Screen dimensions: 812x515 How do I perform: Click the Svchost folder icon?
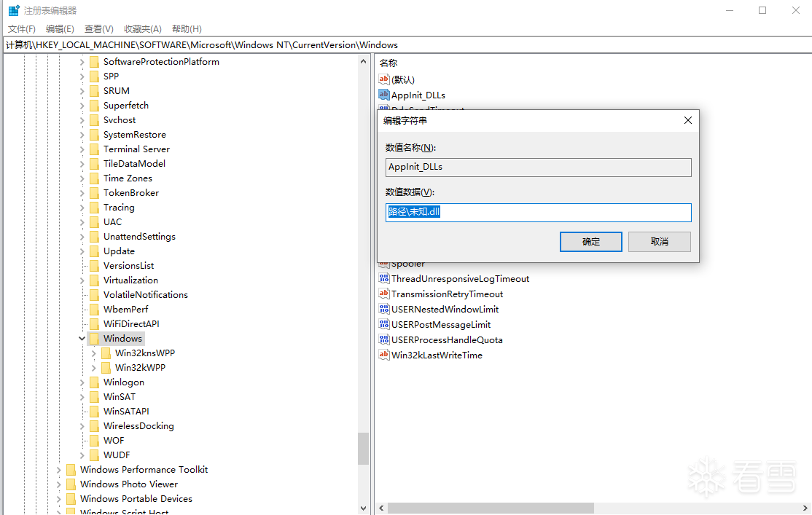pyautogui.click(x=94, y=120)
